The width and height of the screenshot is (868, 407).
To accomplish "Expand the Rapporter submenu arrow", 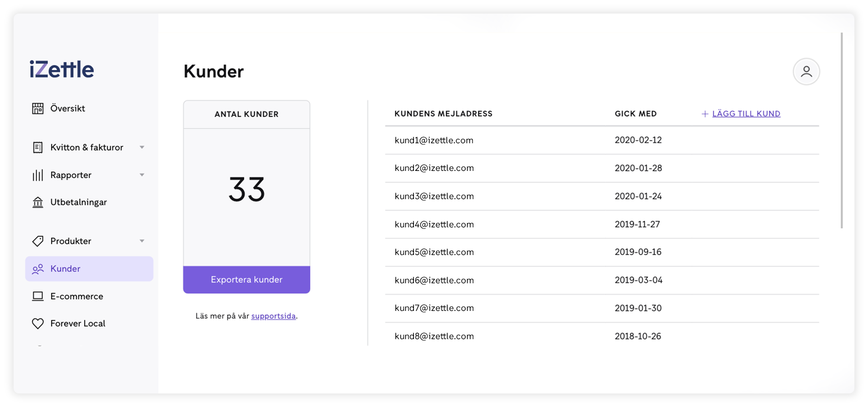I will click(142, 175).
